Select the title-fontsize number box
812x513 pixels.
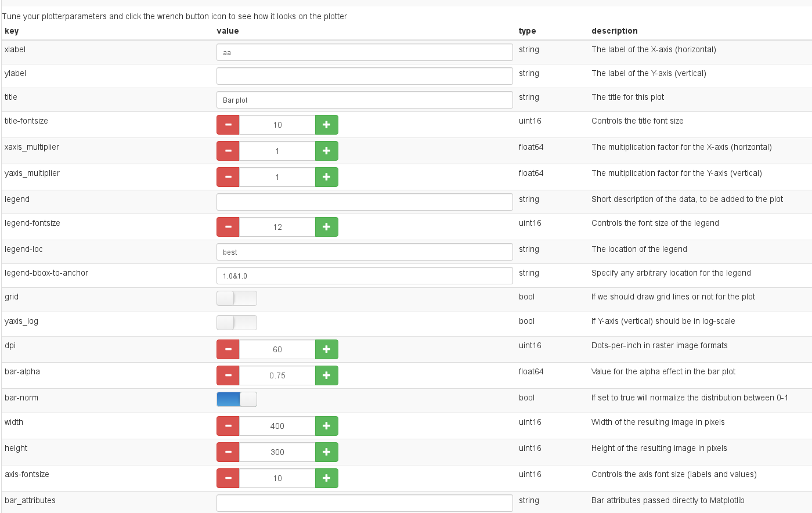point(277,125)
